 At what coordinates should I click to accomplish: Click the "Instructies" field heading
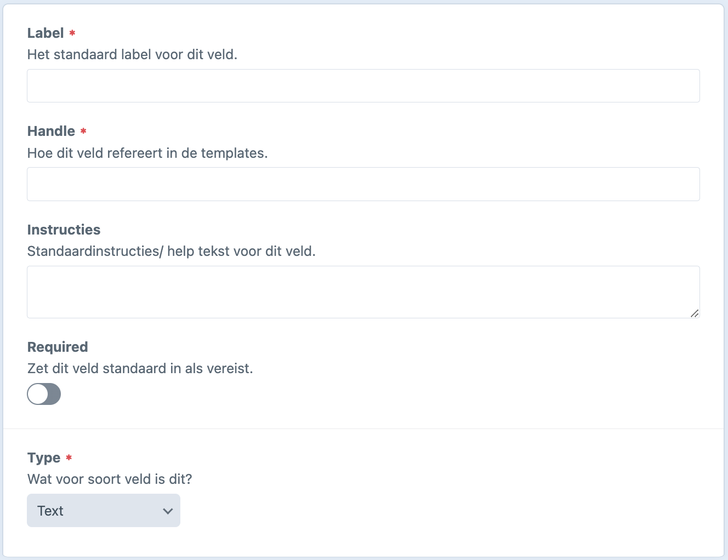coord(64,230)
